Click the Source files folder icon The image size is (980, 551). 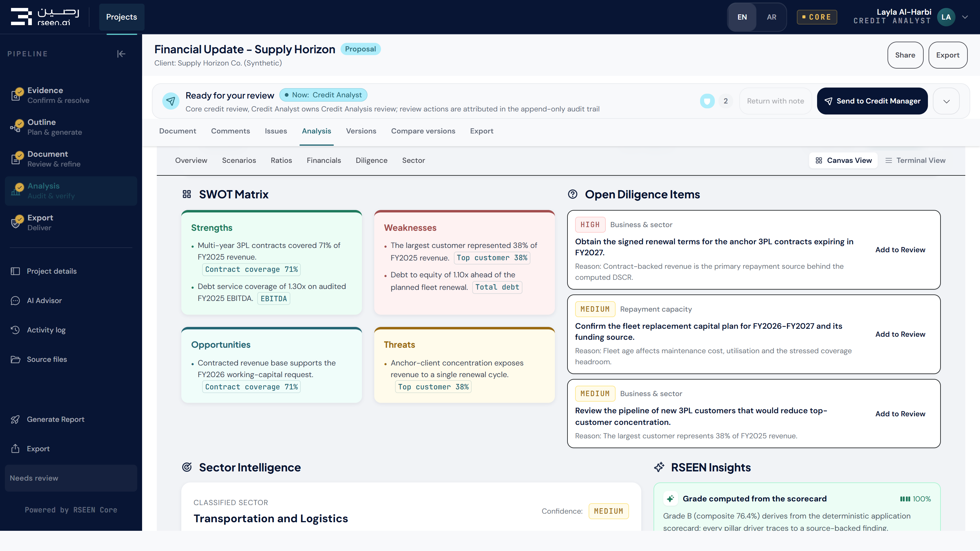tap(15, 359)
